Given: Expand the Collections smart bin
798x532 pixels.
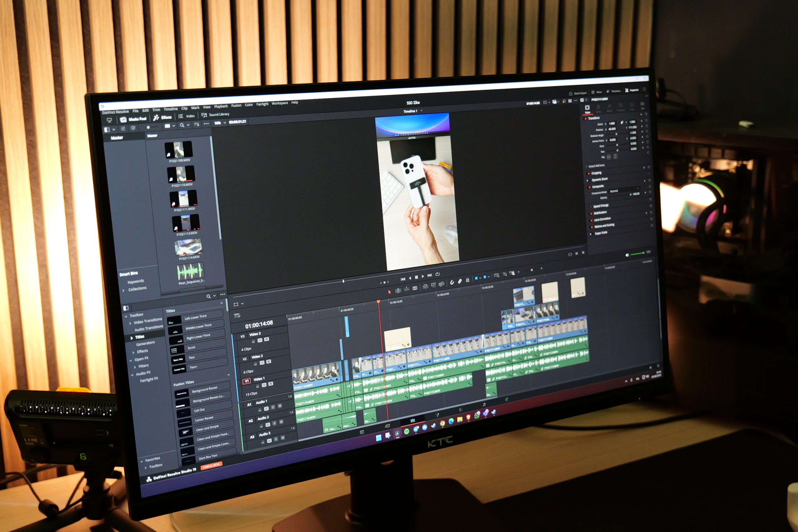Looking at the screenshot, I should (x=123, y=290).
